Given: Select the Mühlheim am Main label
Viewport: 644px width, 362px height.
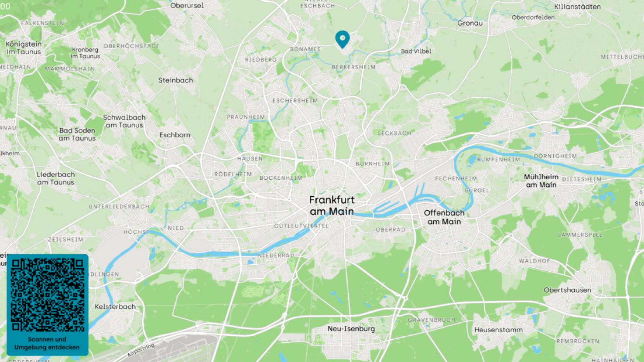Looking at the screenshot, I should pos(541,181).
